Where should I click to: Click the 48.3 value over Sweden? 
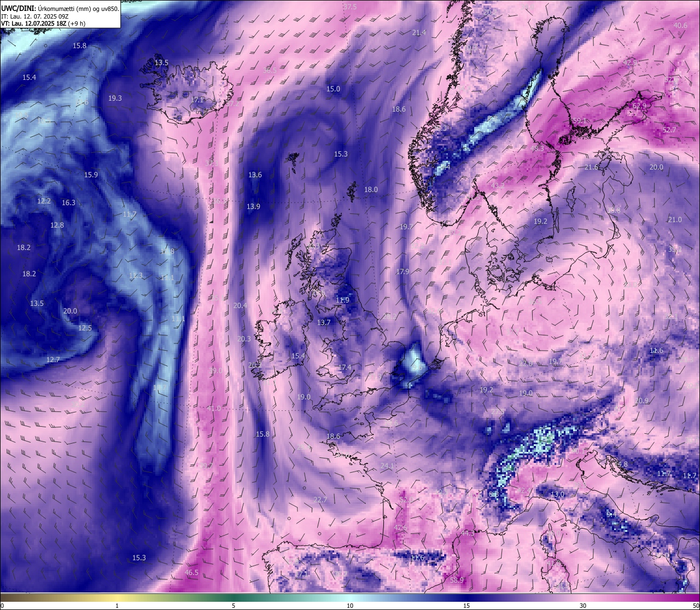(x=538, y=149)
